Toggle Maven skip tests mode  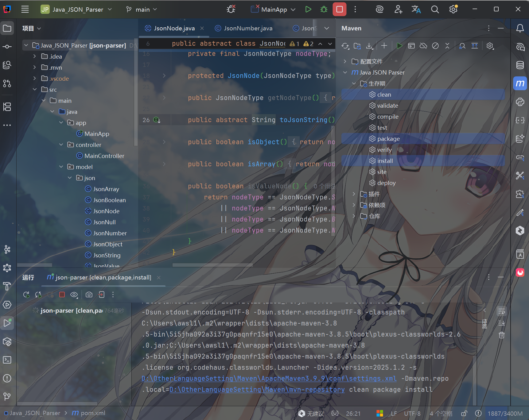pos(435,46)
